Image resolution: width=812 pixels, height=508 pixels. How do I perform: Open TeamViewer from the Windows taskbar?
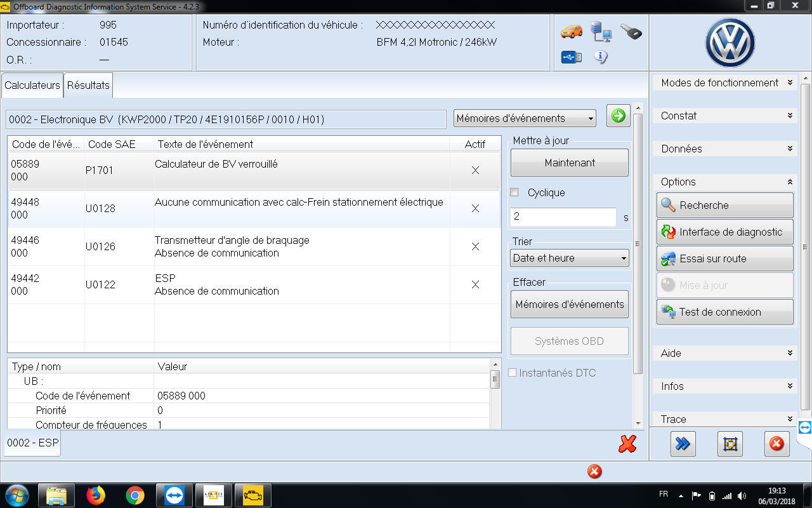click(174, 495)
